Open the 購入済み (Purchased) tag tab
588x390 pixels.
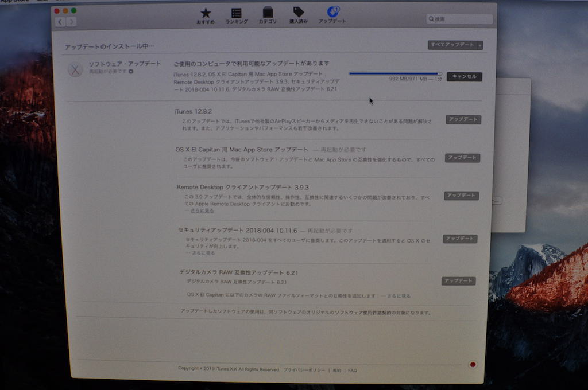(299, 15)
